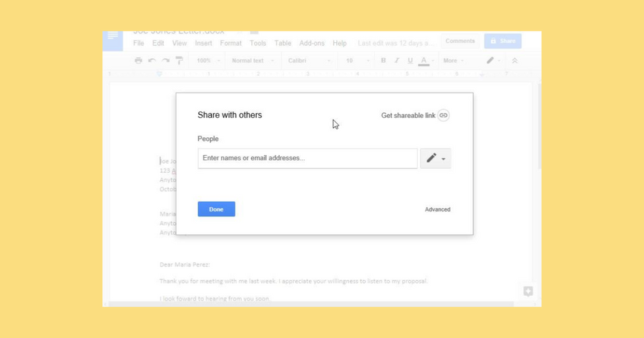Open the font size 10 dropdown
Screen dimensions: 644x338
click(357, 61)
